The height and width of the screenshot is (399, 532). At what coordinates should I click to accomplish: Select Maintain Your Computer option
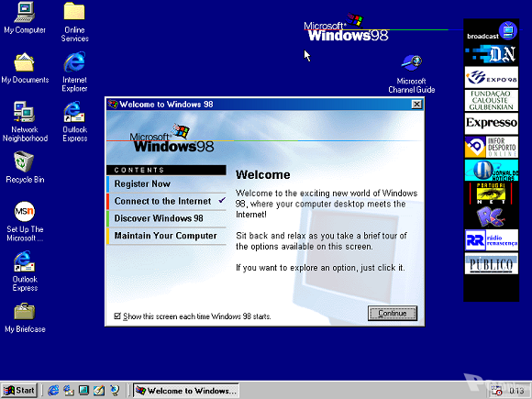click(x=166, y=236)
